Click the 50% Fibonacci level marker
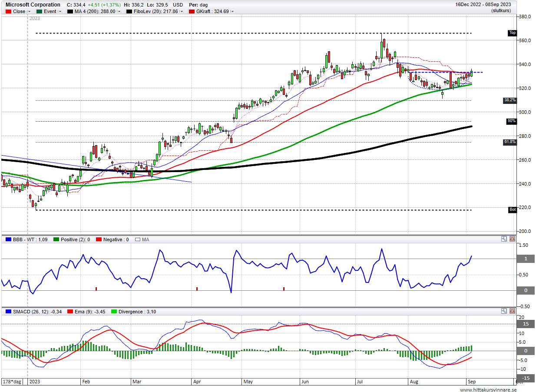This screenshot has height=392, width=536. coord(512,121)
